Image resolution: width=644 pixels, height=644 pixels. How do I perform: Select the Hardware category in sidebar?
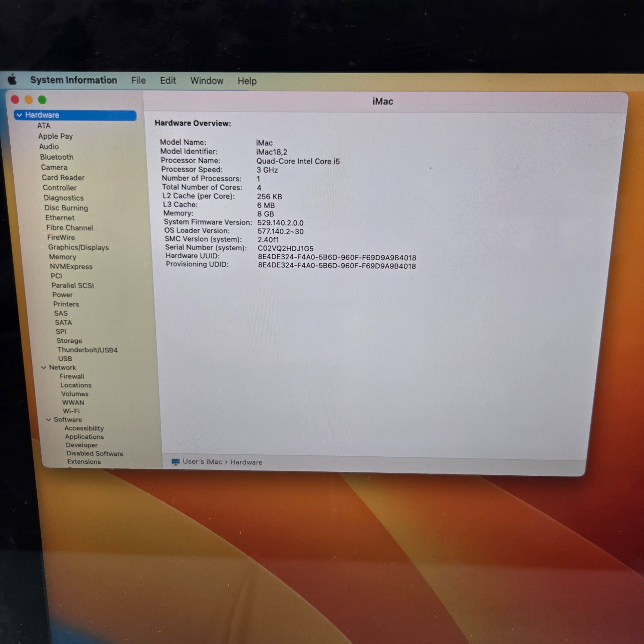[x=75, y=115]
